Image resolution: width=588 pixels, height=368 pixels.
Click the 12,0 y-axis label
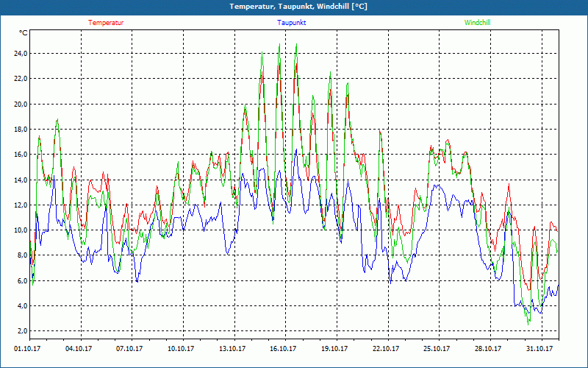(x=21, y=205)
